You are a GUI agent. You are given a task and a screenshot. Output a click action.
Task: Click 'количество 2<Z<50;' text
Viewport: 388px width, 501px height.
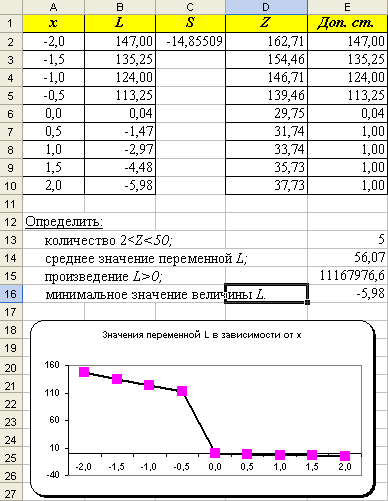(x=109, y=240)
